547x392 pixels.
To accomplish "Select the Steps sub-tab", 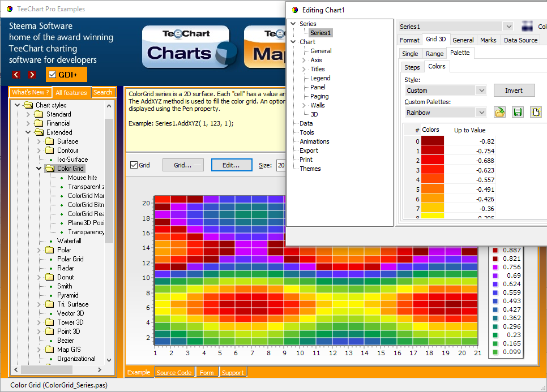I will click(412, 67).
